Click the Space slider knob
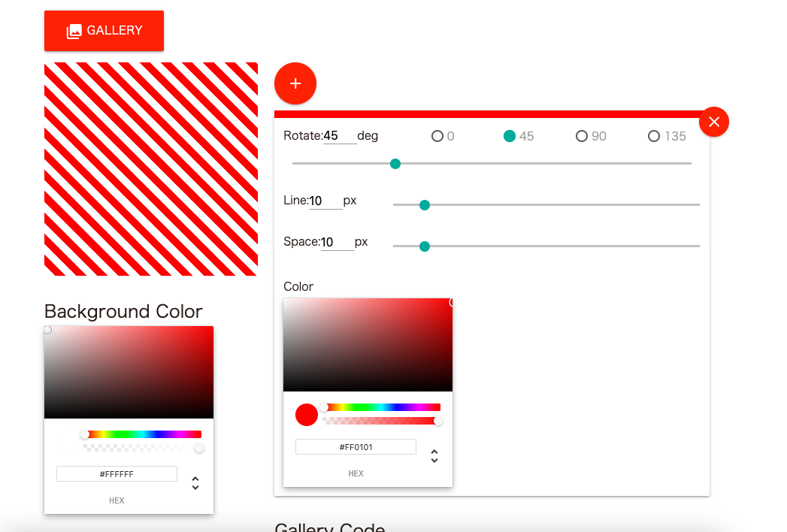The image size is (787, 532). tap(425, 246)
